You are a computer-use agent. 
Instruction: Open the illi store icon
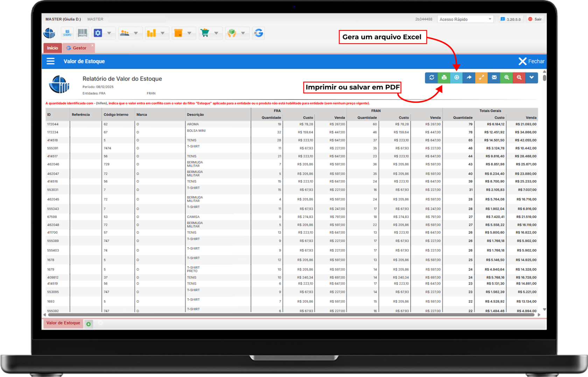(x=67, y=33)
